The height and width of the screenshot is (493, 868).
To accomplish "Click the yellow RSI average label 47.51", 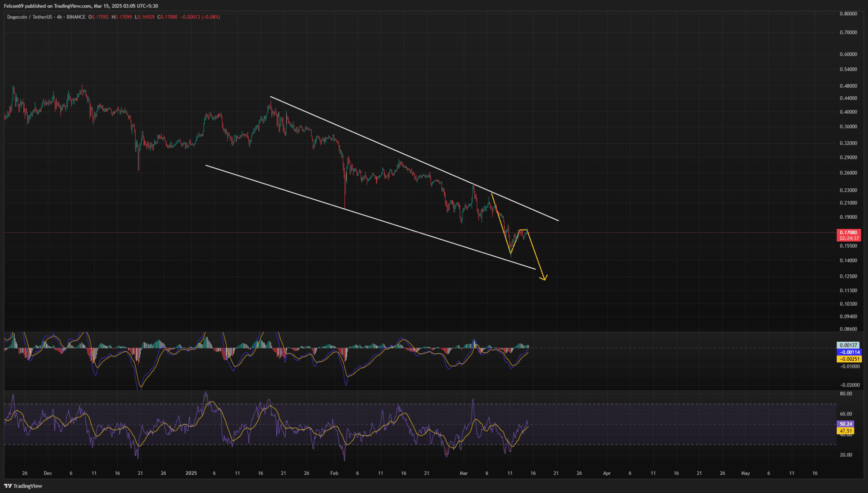I will pyautogui.click(x=846, y=431).
